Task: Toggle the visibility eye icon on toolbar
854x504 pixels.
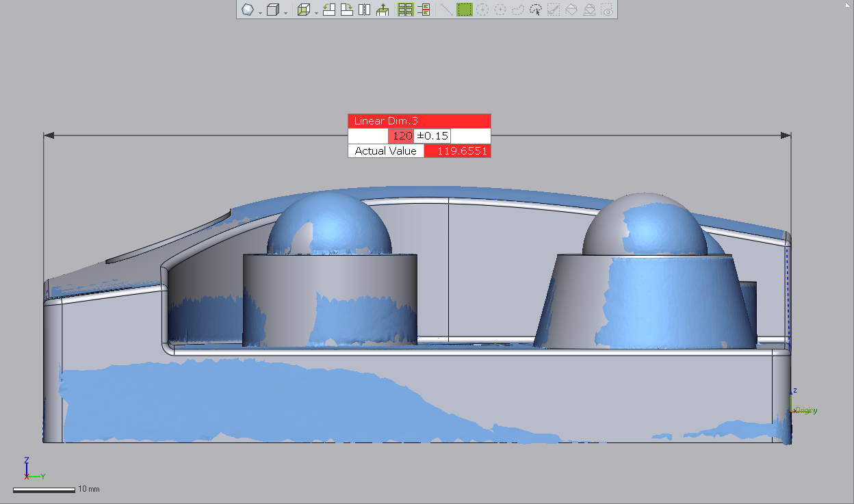Action: pos(607,10)
